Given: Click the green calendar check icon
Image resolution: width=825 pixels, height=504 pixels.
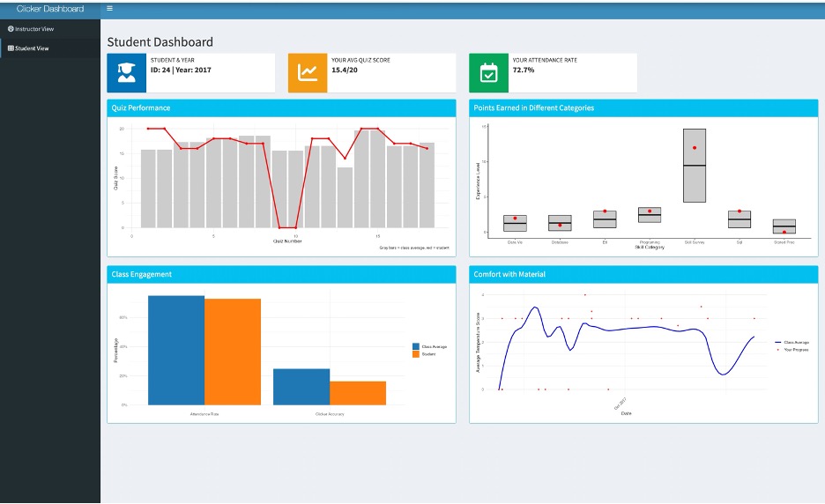Looking at the screenshot, I should pyautogui.click(x=489, y=72).
